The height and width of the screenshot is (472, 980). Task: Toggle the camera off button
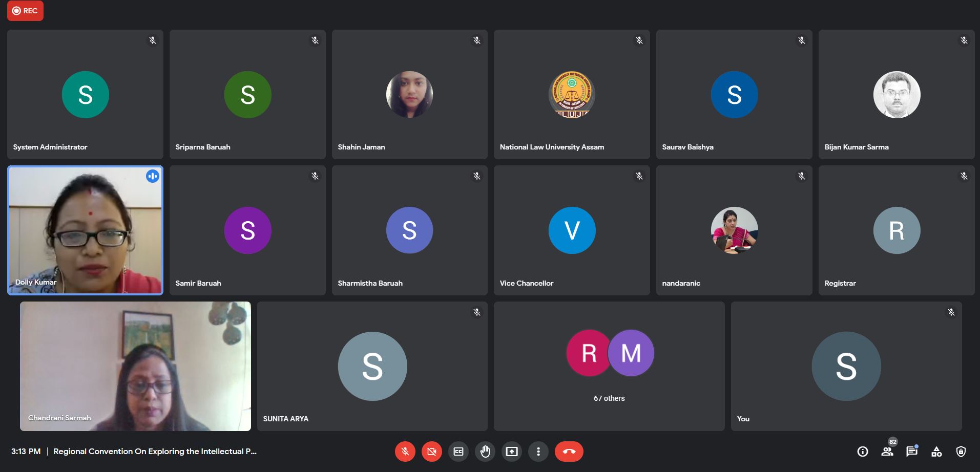pos(431,452)
